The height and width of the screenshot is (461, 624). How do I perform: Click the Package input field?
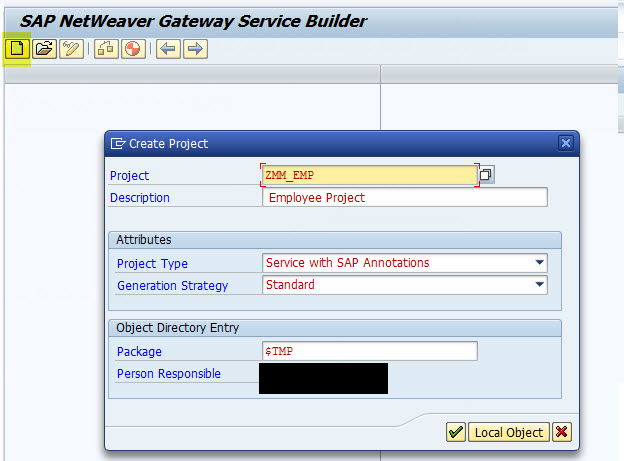point(370,351)
